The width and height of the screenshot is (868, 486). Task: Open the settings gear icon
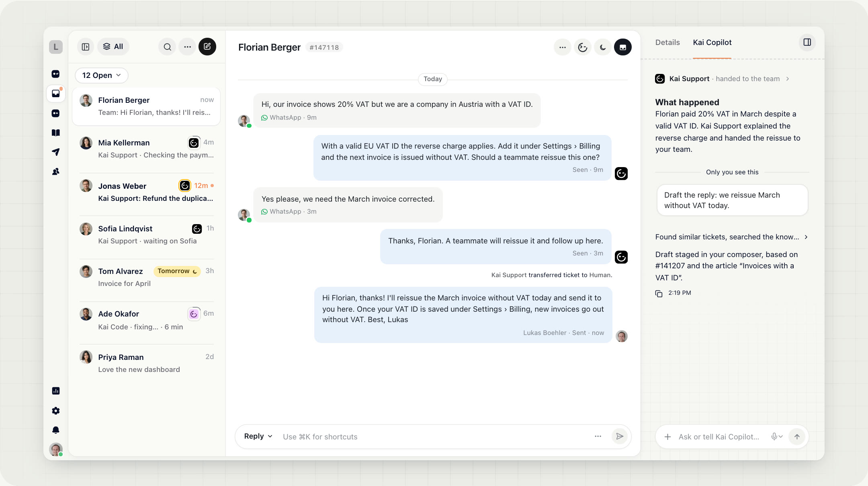pyautogui.click(x=56, y=410)
